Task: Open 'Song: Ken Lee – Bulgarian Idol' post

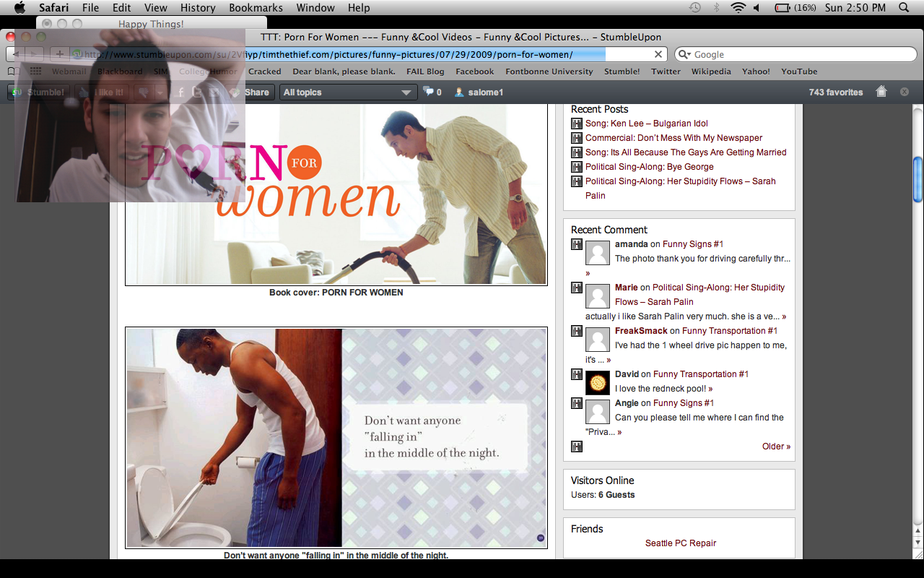Action: tap(646, 124)
